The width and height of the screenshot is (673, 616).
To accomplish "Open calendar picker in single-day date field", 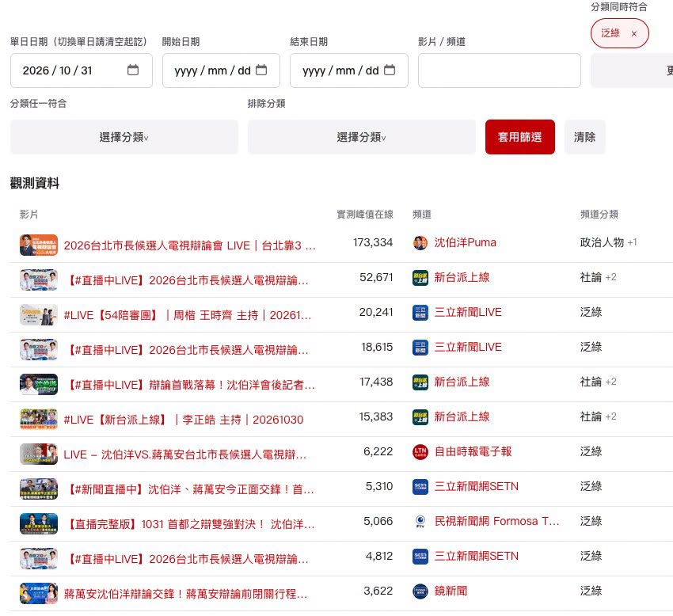I will [x=133, y=70].
